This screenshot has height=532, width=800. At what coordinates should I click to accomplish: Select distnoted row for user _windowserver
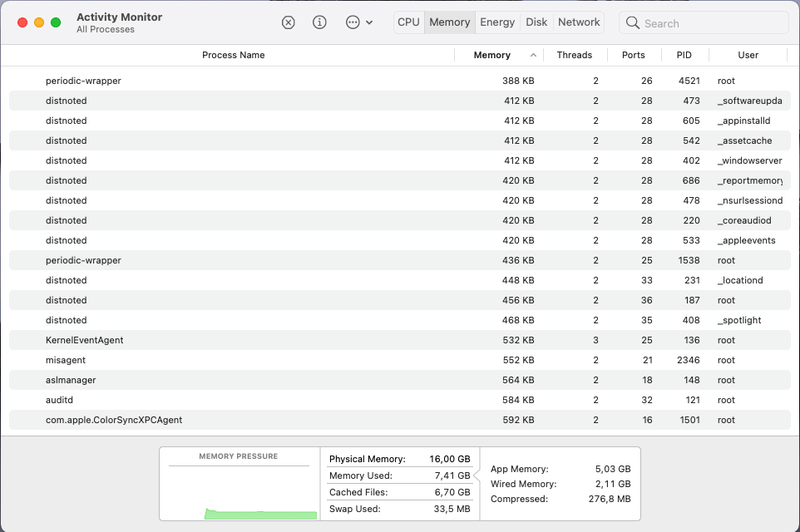400,160
